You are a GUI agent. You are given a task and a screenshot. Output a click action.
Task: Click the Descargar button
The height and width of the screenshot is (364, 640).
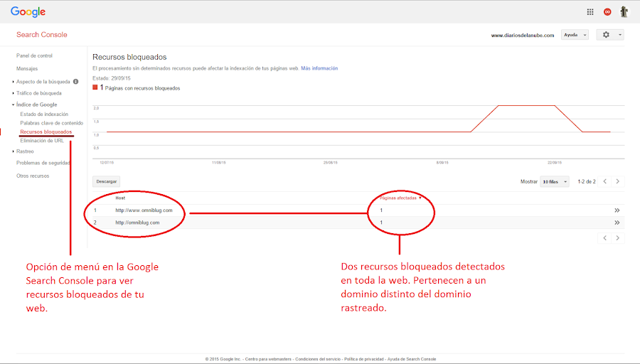pos(107,181)
